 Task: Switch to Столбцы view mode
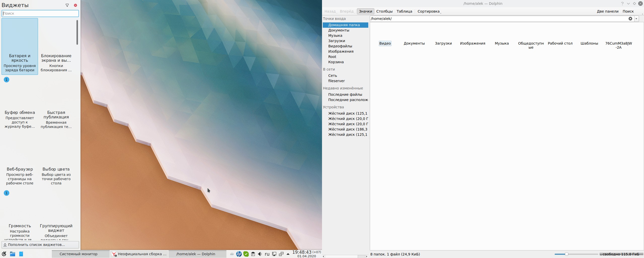pyautogui.click(x=384, y=11)
